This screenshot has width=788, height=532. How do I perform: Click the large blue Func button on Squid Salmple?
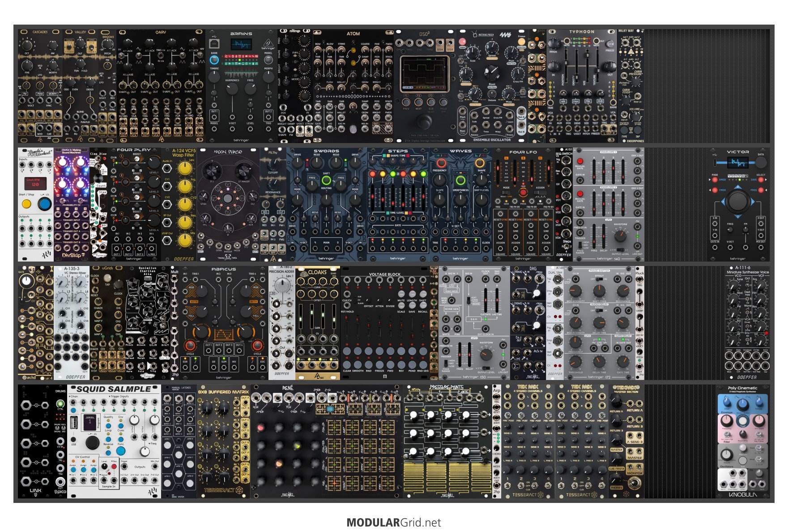coord(121,452)
